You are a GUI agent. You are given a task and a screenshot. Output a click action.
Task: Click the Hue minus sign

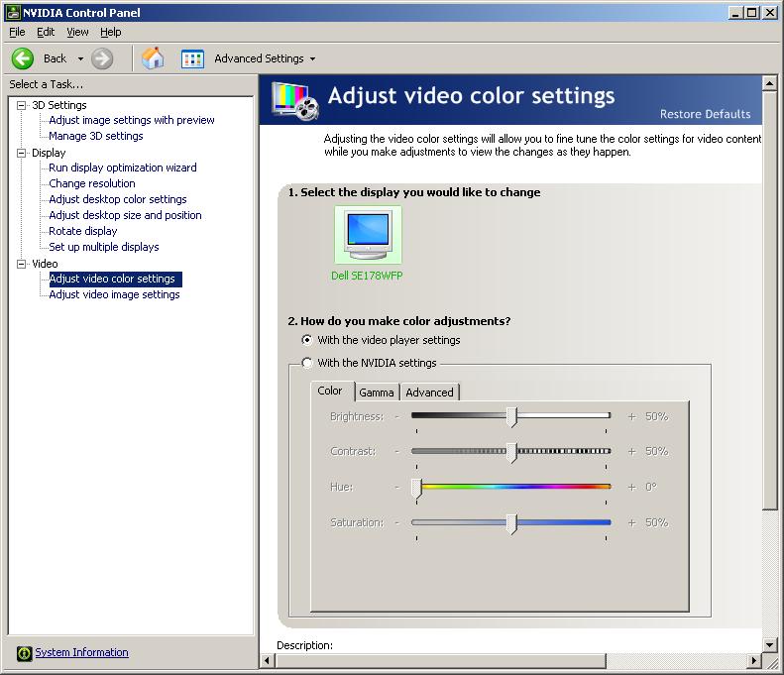397,487
